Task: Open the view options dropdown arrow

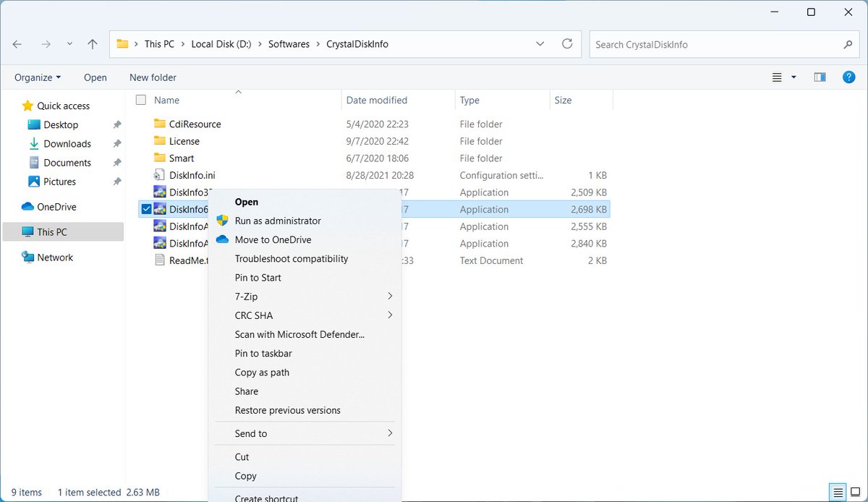Action: [x=793, y=77]
